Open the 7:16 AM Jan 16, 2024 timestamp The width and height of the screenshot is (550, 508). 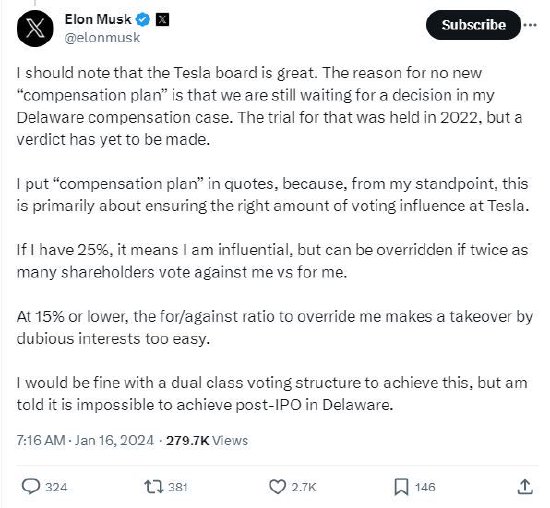pyautogui.click(x=85, y=440)
